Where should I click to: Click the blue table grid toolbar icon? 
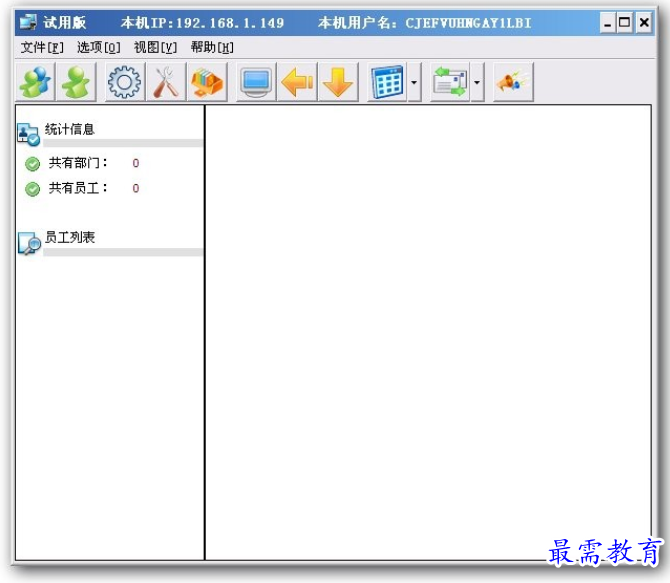coord(387,82)
